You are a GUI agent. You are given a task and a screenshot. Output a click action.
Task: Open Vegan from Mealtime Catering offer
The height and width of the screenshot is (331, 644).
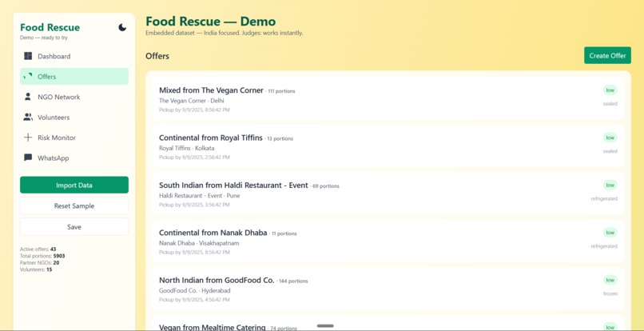click(388, 323)
